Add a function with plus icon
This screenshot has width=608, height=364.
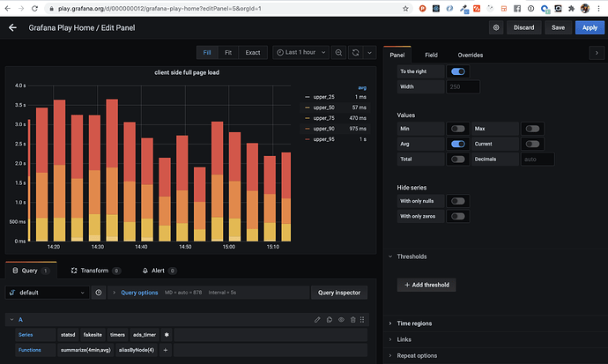(165, 350)
